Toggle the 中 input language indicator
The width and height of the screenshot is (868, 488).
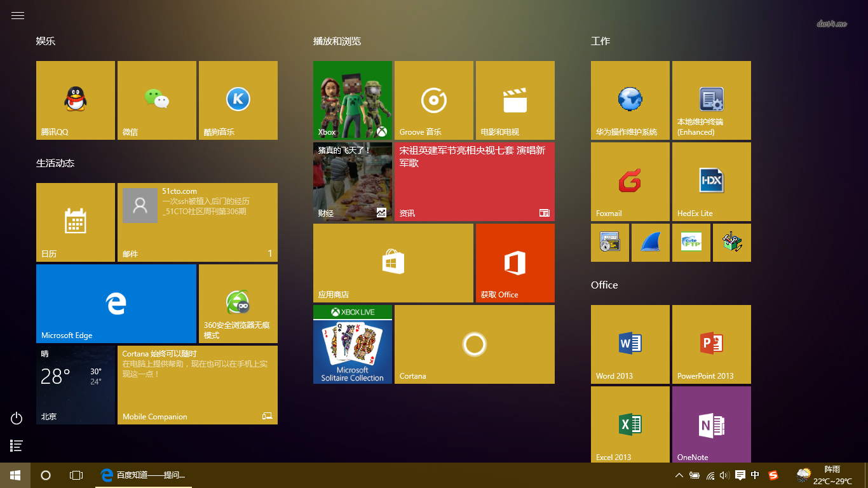pyautogui.click(x=756, y=475)
